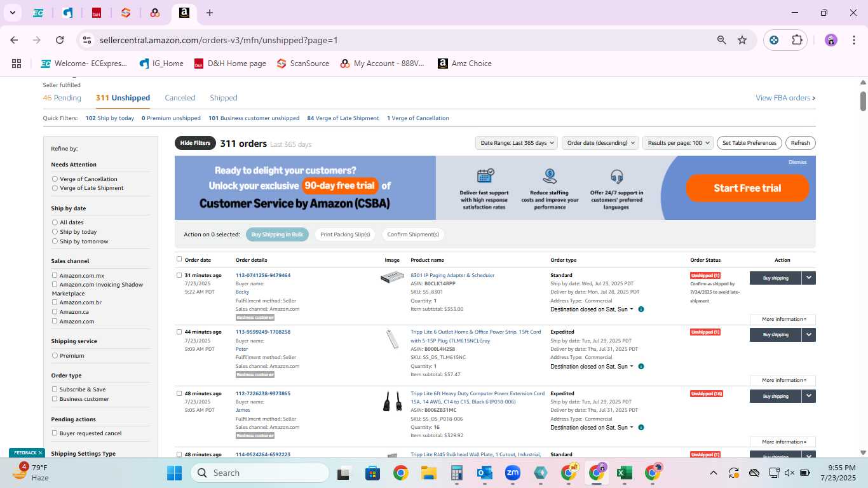868x488 pixels.
Task: Check Business customer order type
Action: [55, 398]
